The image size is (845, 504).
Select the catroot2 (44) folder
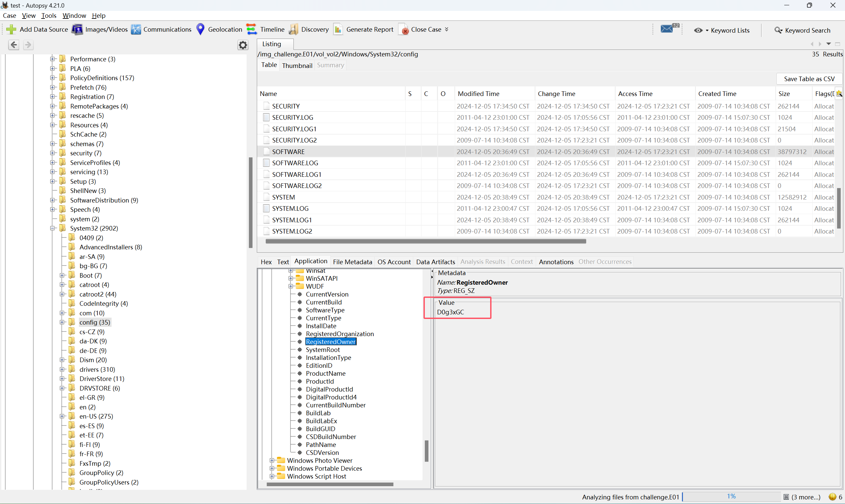pyautogui.click(x=97, y=294)
